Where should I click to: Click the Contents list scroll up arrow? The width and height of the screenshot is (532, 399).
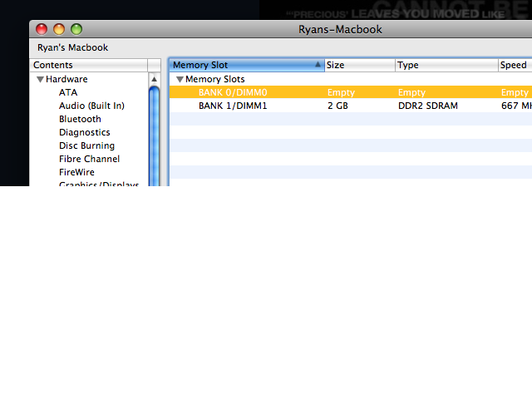click(x=154, y=80)
